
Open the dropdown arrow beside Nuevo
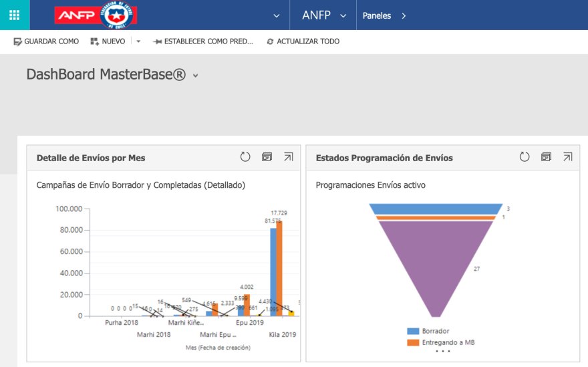pos(138,41)
